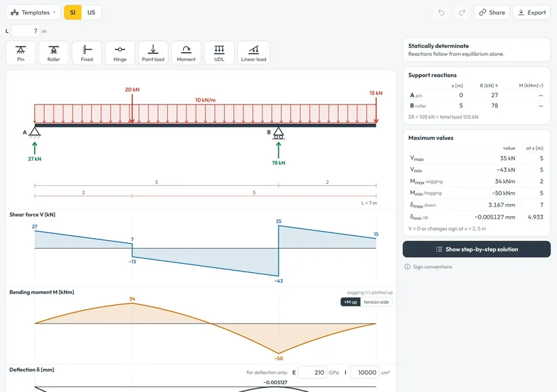
Task: Show step-by-step solution
Action: 476,249
